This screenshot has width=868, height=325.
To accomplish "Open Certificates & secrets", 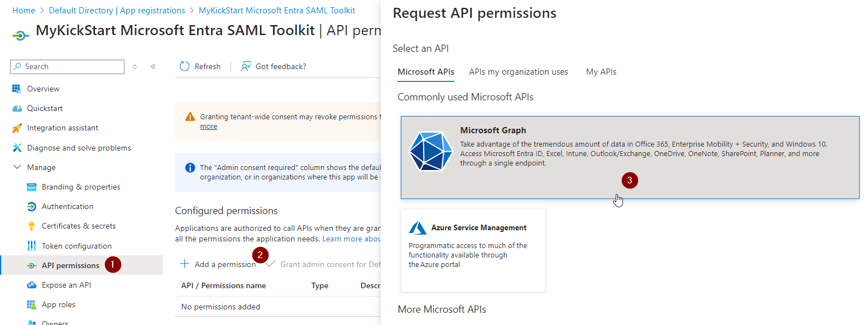I will click(x=78, y=226).
